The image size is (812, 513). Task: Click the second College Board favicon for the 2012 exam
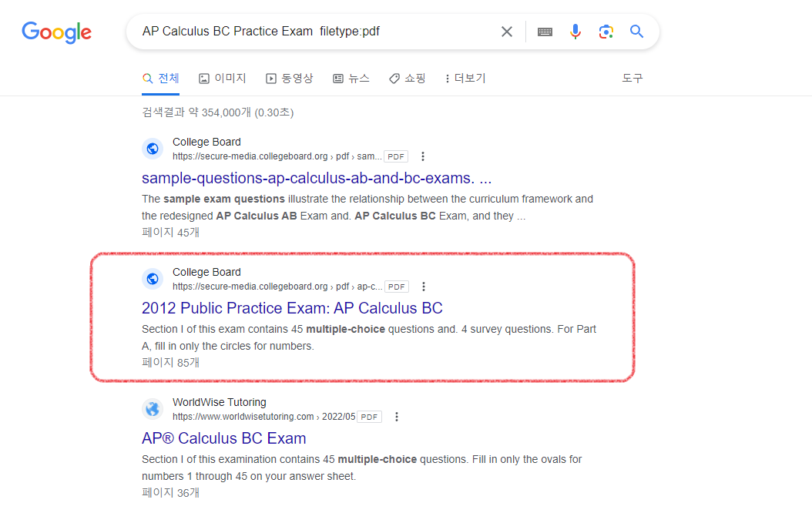pyautogui.click(x=153, y=279)
